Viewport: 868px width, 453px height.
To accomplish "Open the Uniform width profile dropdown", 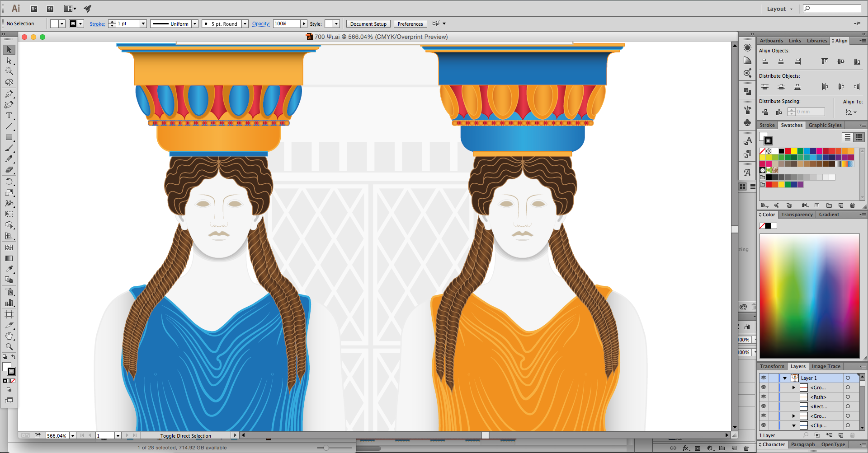I will pos(195,23).
